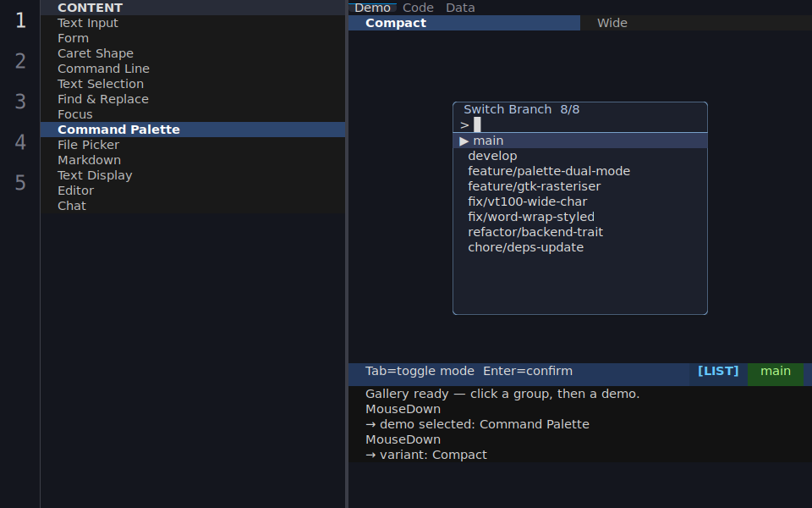Viewport: 812px width, 508px height.
Task: Select group number 5 in the sidebar
Action: coord(20,182)
